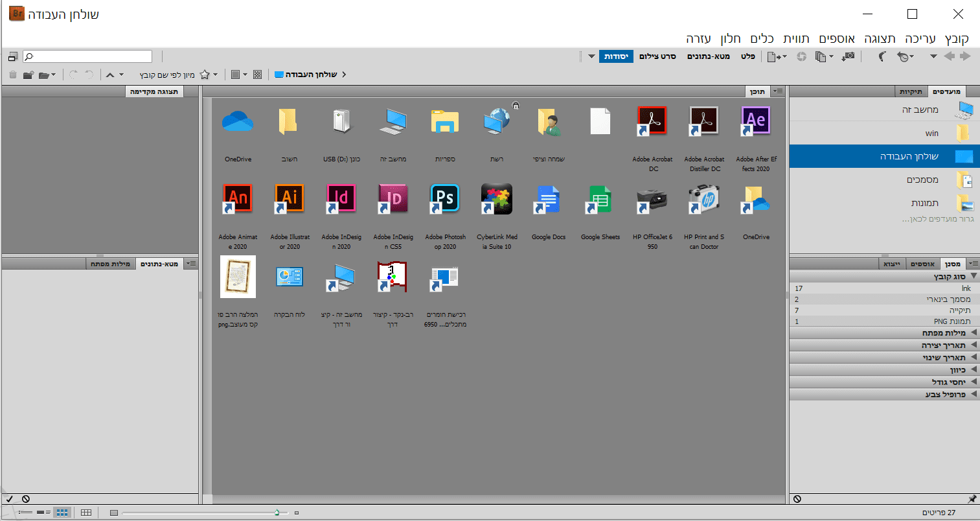This screenshot has height=521, width=980.
Task: Filter by the folder file type row showing 7
Action: (883, 310)
